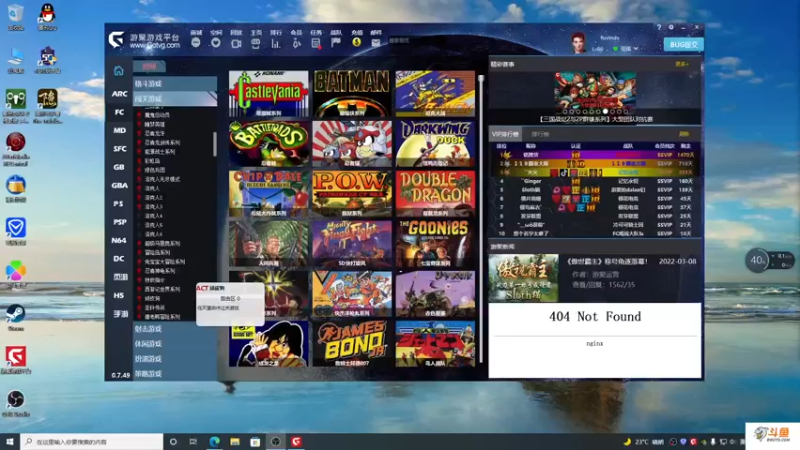Open the online status dropdown arrow

tap(636, 48)
